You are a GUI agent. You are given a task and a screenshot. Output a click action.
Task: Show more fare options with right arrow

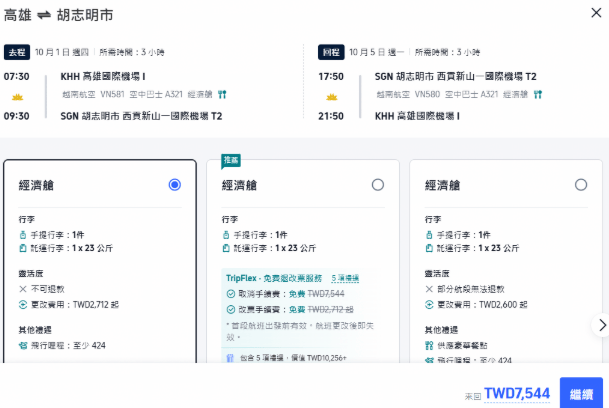click(602, 325)
